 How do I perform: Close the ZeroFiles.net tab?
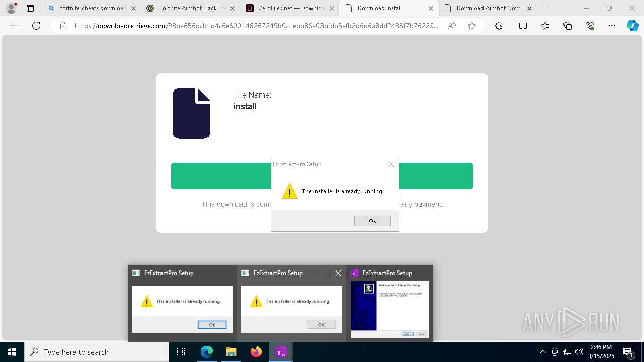332,8
